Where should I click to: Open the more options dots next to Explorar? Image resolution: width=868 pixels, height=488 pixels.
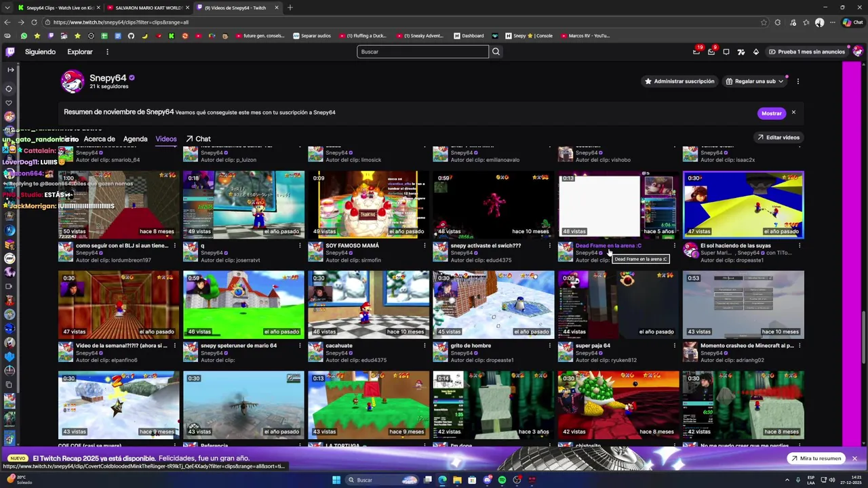tap(107, 52)
